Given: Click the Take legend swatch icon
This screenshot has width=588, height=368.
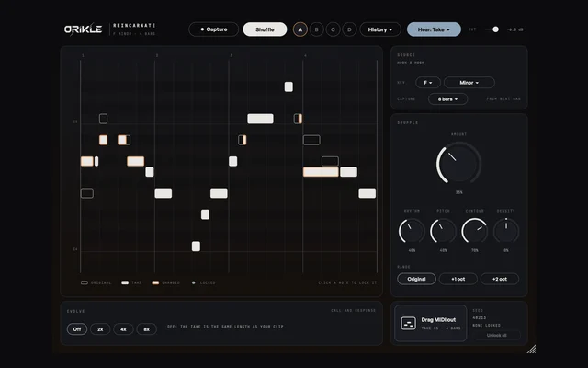Looking at the screenshot, I should point(125,282).
